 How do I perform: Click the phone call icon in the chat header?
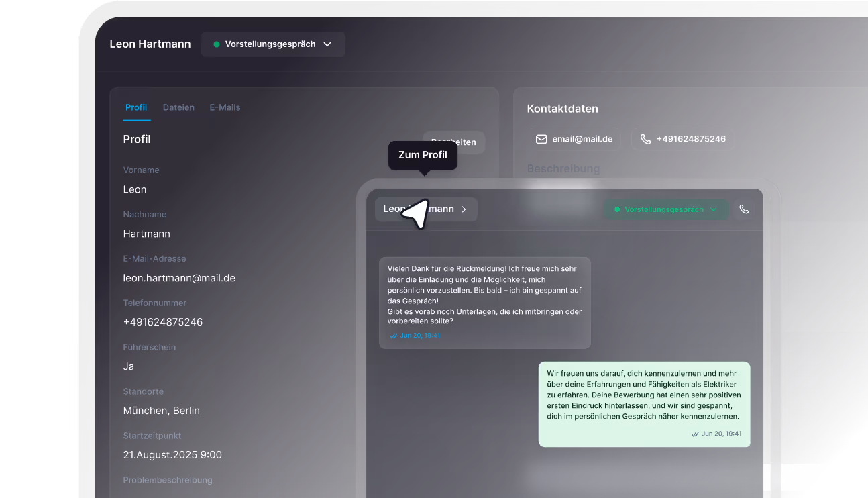(744, 209)
